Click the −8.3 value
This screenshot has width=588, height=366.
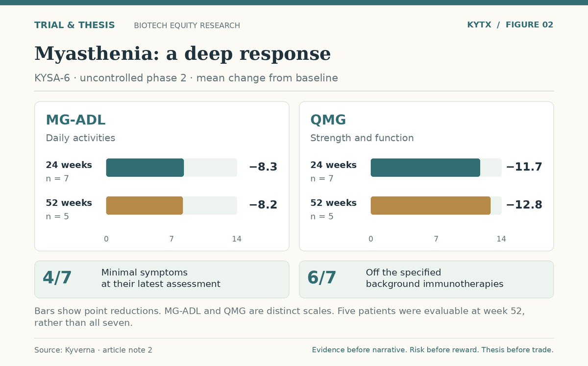point(263,167)
